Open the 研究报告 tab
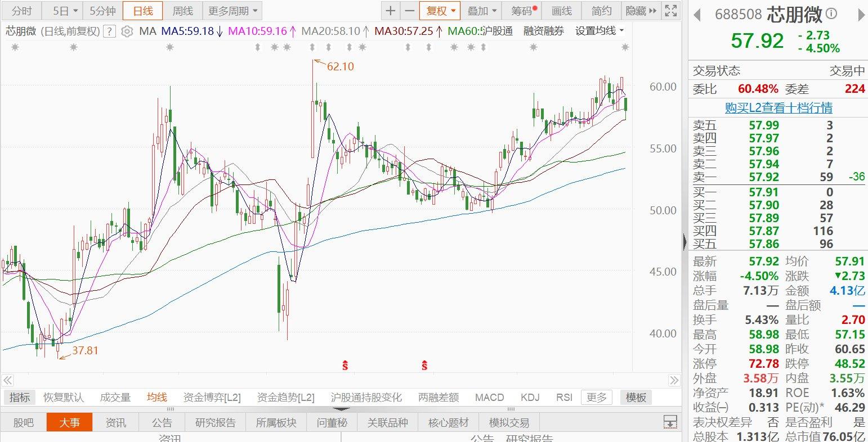The width and height of the screenshot is (868, 442). (x=216, y=422)
